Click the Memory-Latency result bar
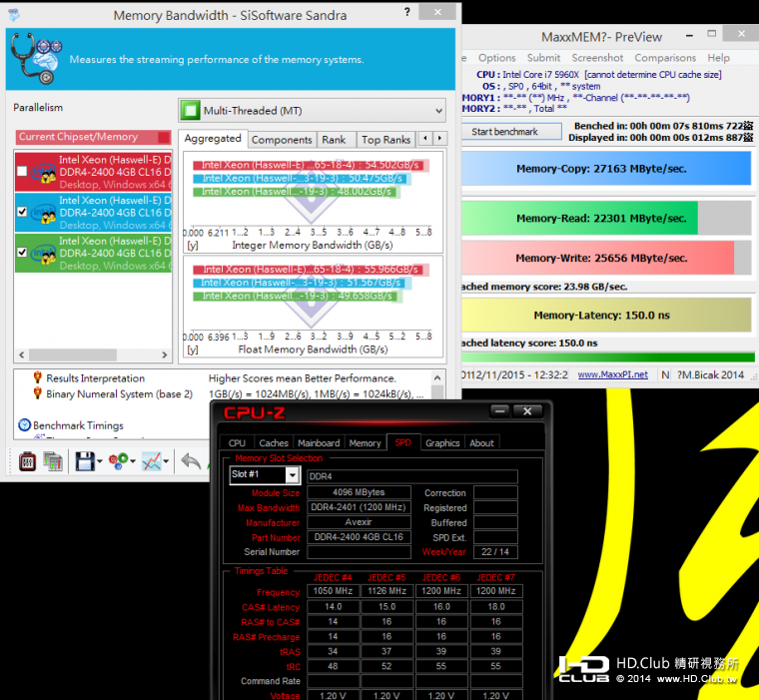Screen dimensions: 759x700 [606, 316]
